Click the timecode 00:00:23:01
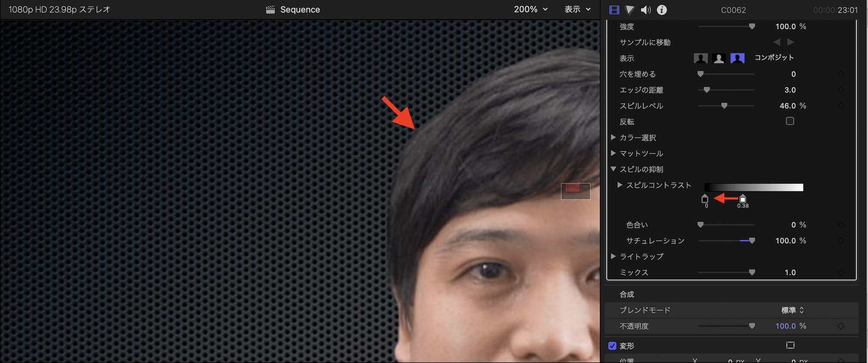The height and width of the screenshot is (363, 868). coord(835,10)
